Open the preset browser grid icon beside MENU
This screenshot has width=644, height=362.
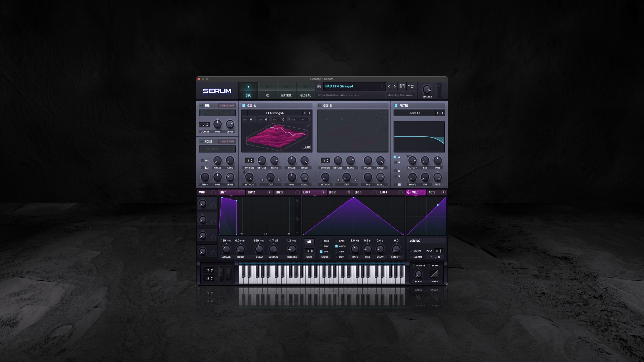[x=401, y=86]
